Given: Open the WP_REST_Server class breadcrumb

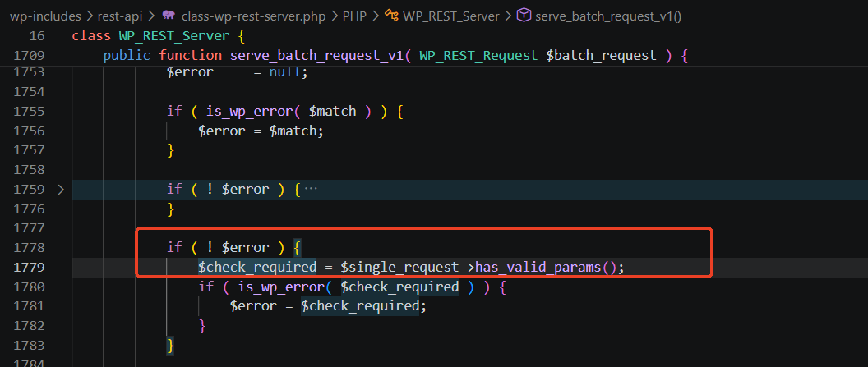Looking at the screenshot, I should click(452, 16).
